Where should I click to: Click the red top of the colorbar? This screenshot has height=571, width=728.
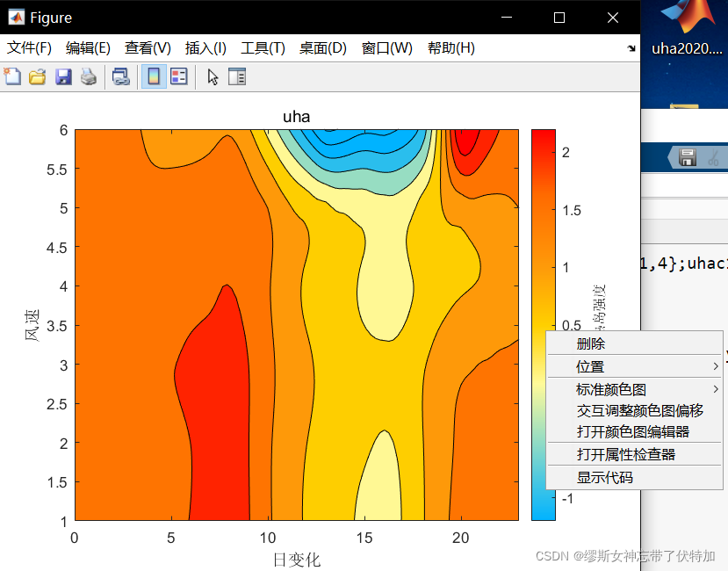[543, 139]
